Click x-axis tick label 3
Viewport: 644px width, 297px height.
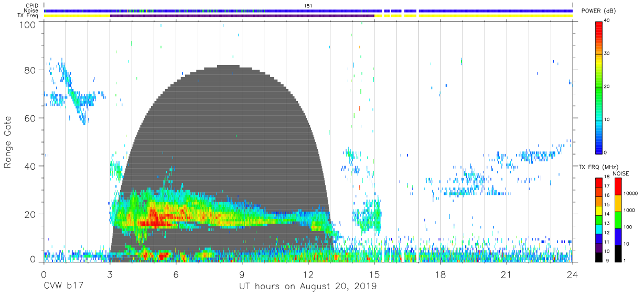[x=110, y=275]
